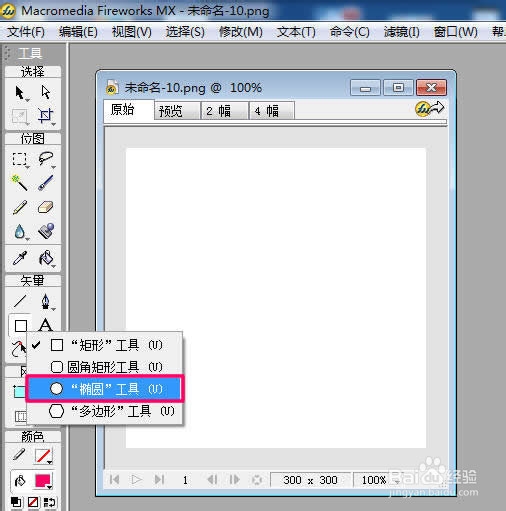Select the Blur tool

point(20,231)
